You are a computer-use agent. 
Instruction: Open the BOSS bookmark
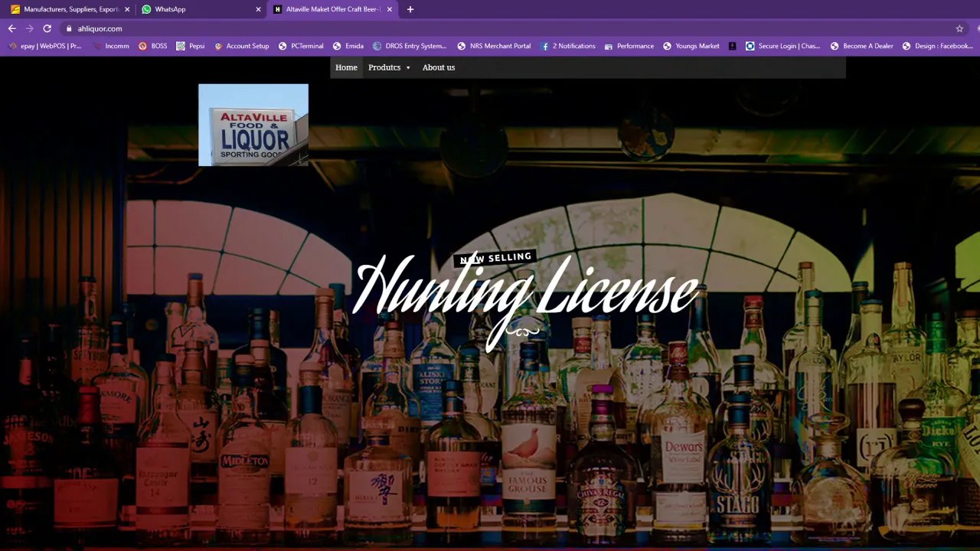pos(153,46)
